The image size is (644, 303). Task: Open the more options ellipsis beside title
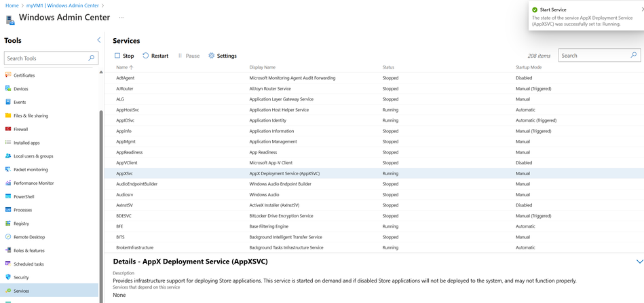121,18
